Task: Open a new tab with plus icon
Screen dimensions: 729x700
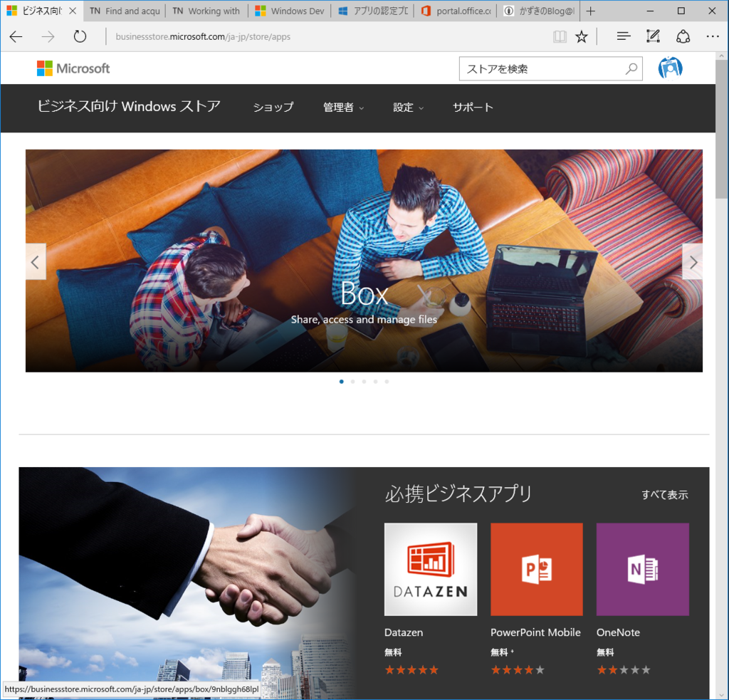Action: pos(590,11)
